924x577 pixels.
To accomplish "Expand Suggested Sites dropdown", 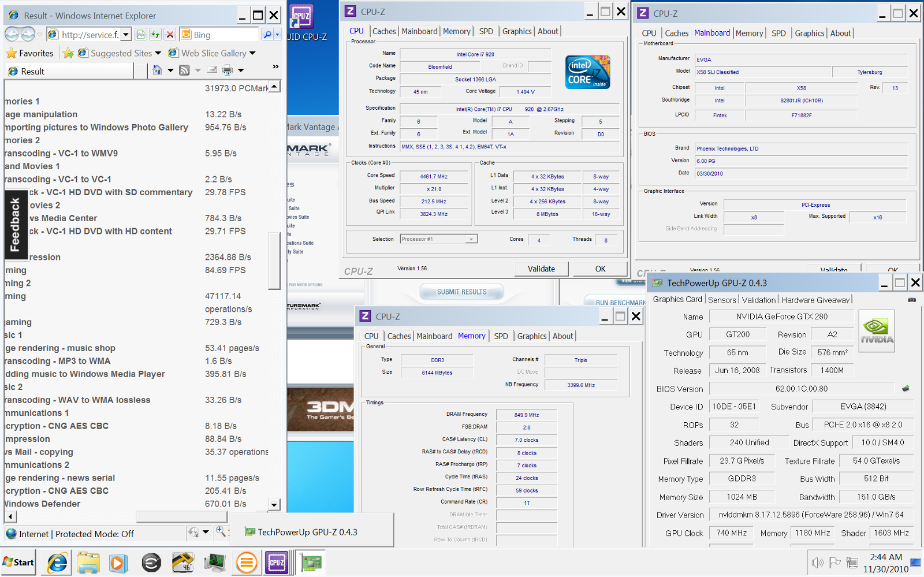I will click(x=158, y=53).
